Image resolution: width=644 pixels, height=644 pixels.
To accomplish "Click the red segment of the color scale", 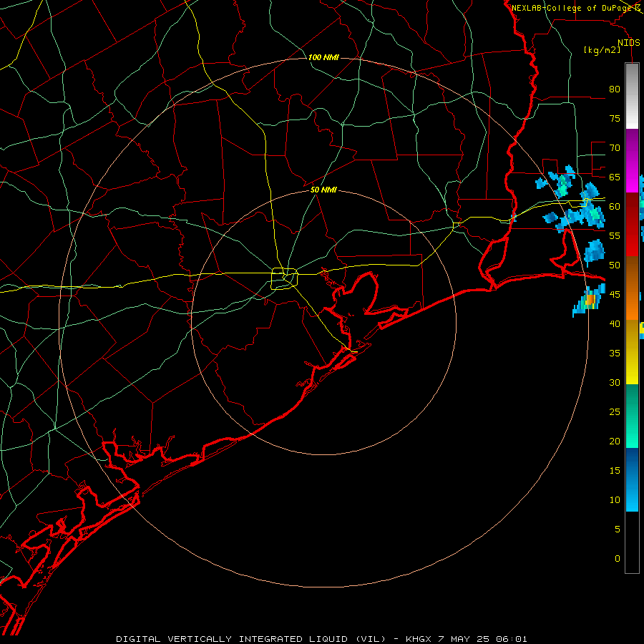I will [632, 224].
